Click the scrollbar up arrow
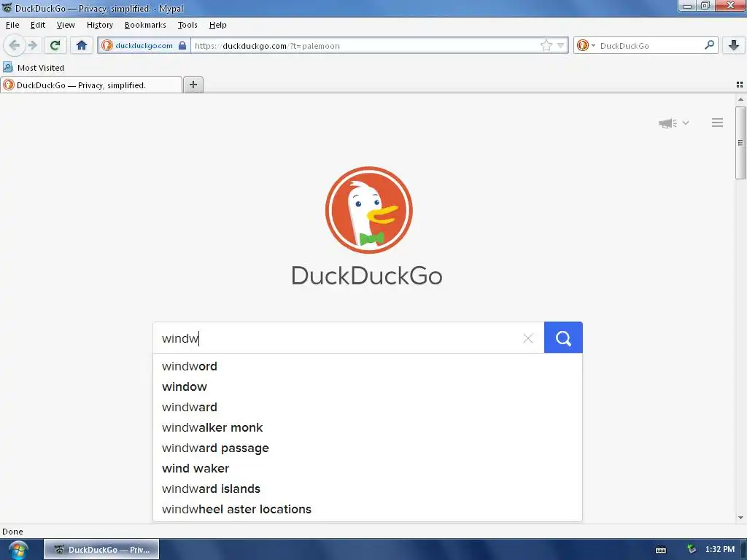The height and width of the screenshot is (560, 747). click(740, 99)
